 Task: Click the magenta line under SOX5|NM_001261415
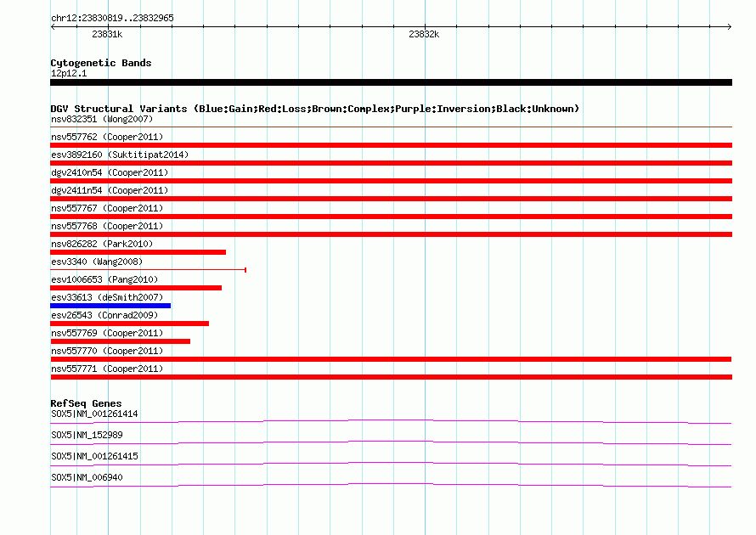(x=391, y=465)
